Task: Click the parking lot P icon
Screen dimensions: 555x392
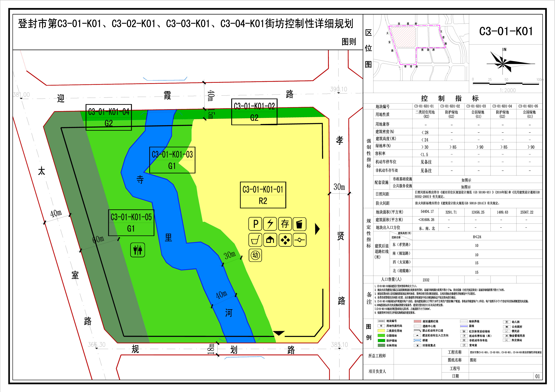Action: point(255,224)
